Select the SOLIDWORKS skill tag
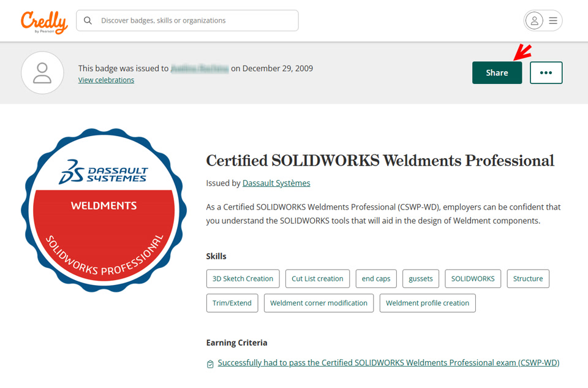 click(x=473, y=278)
